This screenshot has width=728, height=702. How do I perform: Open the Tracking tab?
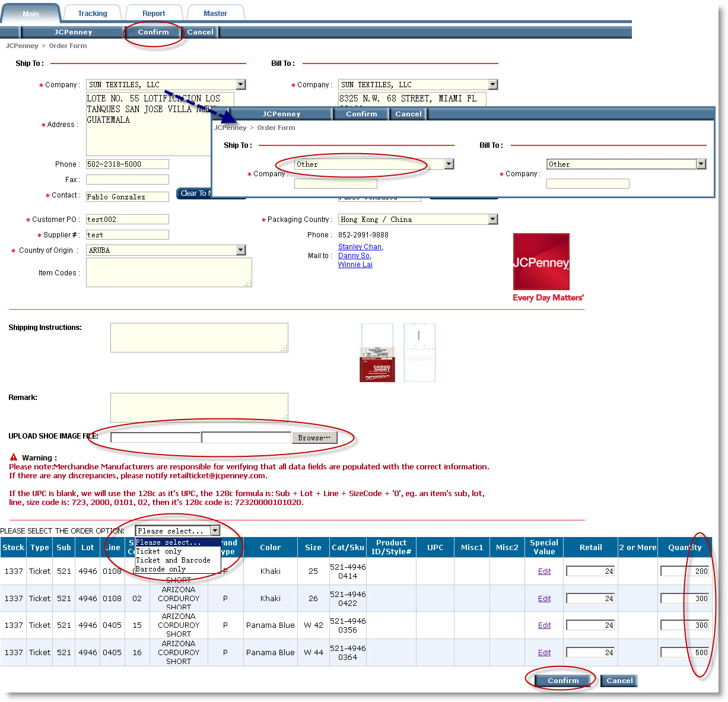[x=93, y=14]
